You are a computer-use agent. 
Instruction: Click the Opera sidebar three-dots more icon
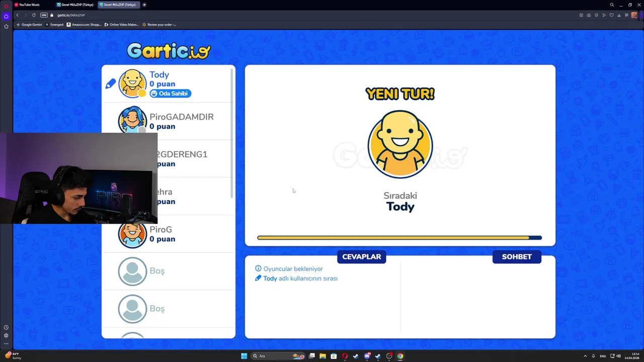click(x=6, y=344)
